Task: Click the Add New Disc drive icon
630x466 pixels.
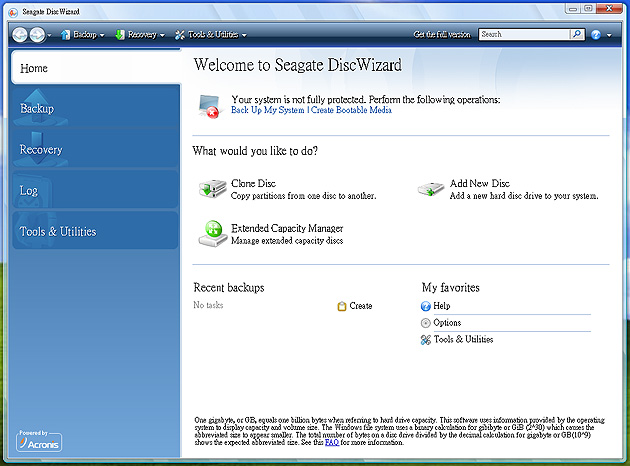Action: 431,189
